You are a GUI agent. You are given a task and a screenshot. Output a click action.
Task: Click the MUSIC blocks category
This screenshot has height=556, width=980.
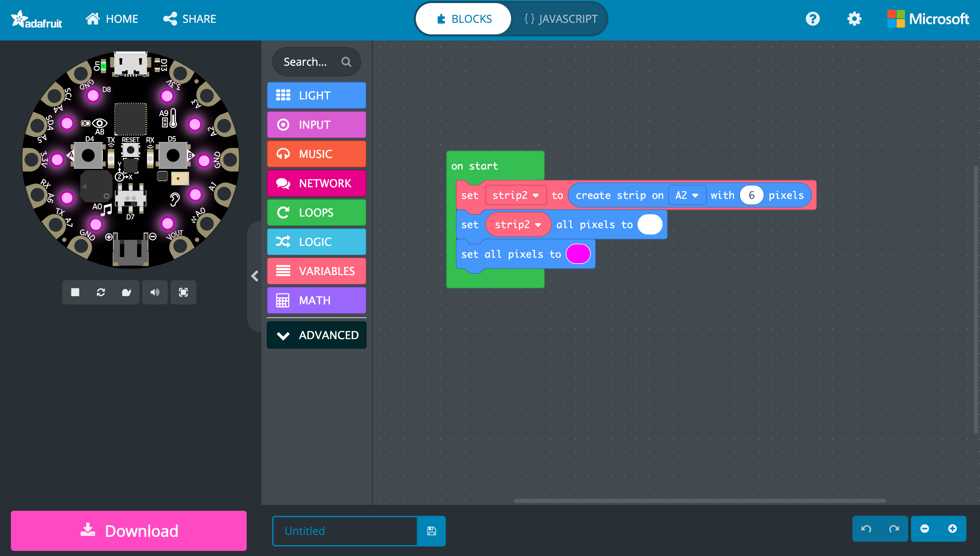(x=316, y=154)
